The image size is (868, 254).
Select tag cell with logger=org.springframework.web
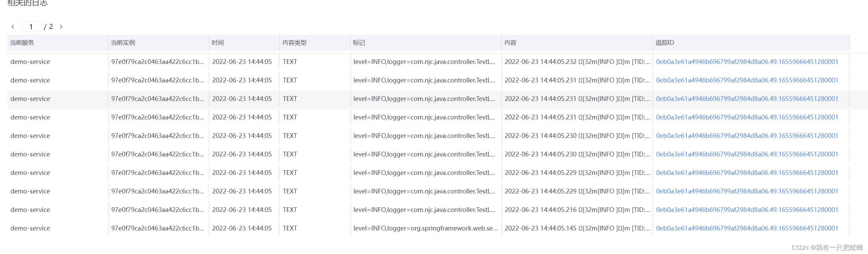click(425, 228)
